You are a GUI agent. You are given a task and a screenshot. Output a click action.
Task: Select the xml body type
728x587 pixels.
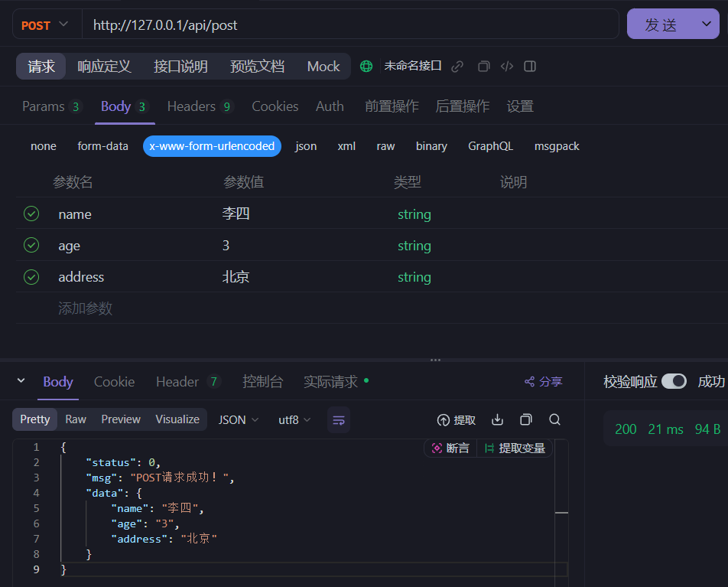tap(346, 146)
